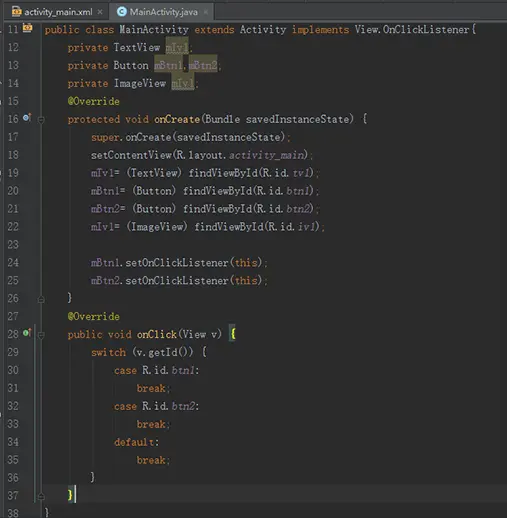The width and height of the screenshot is (507, 518).
Task: Click the fold end marker on line 37
Action: pos(41,497)
